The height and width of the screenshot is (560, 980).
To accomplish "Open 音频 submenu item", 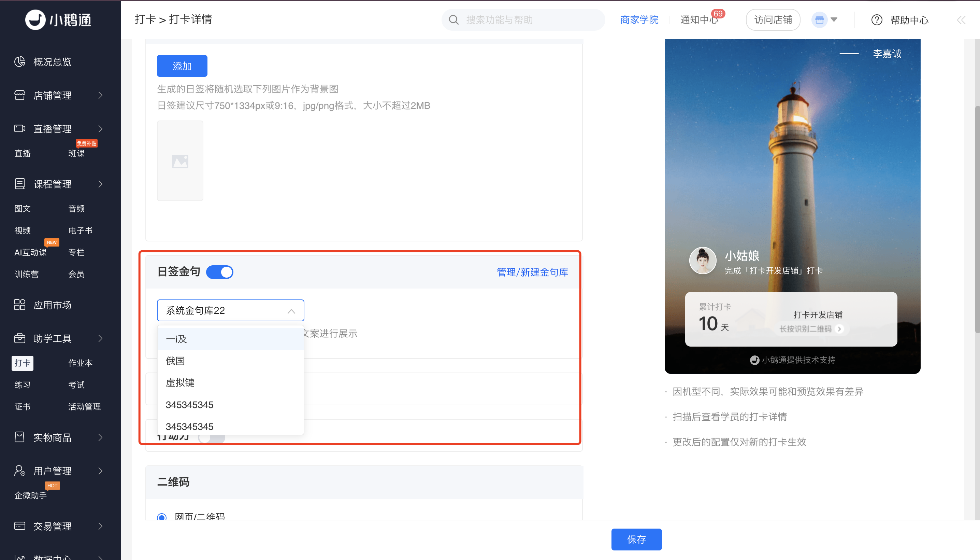I will click(x=76, y=208).
